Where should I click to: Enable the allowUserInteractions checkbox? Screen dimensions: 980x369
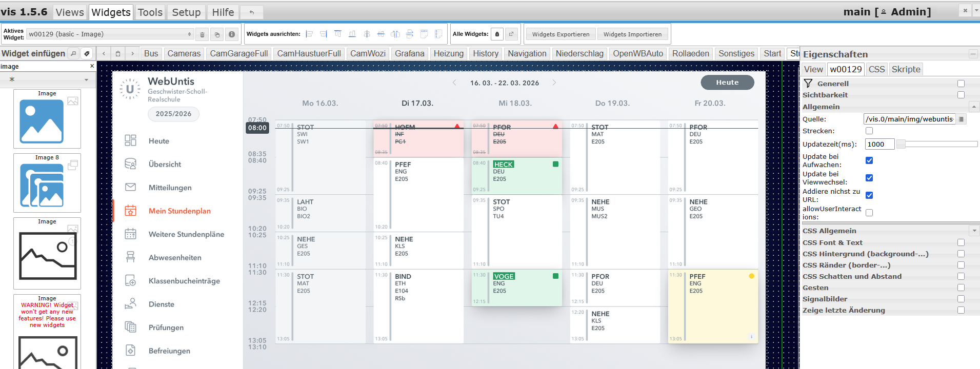pos(869,213)
